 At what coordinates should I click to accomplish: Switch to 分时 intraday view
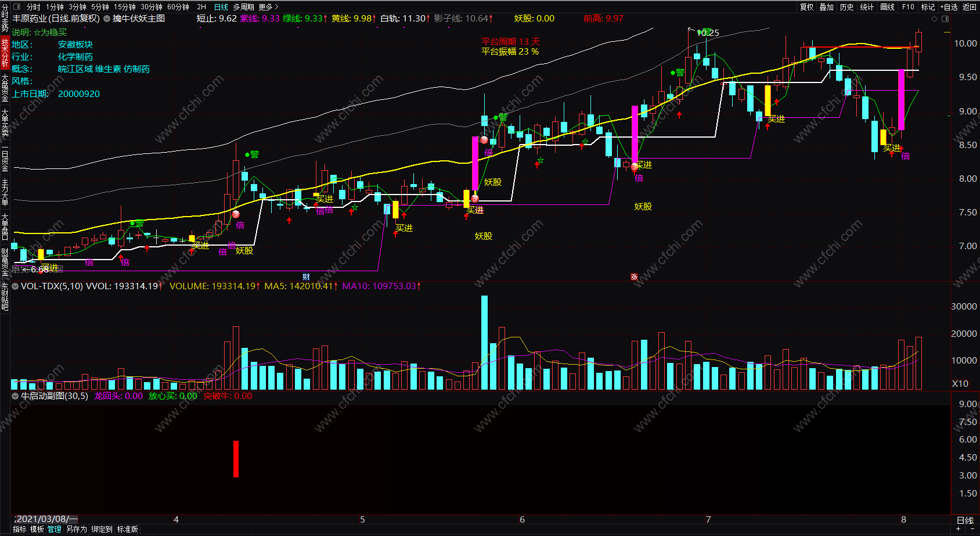(34, 7)
